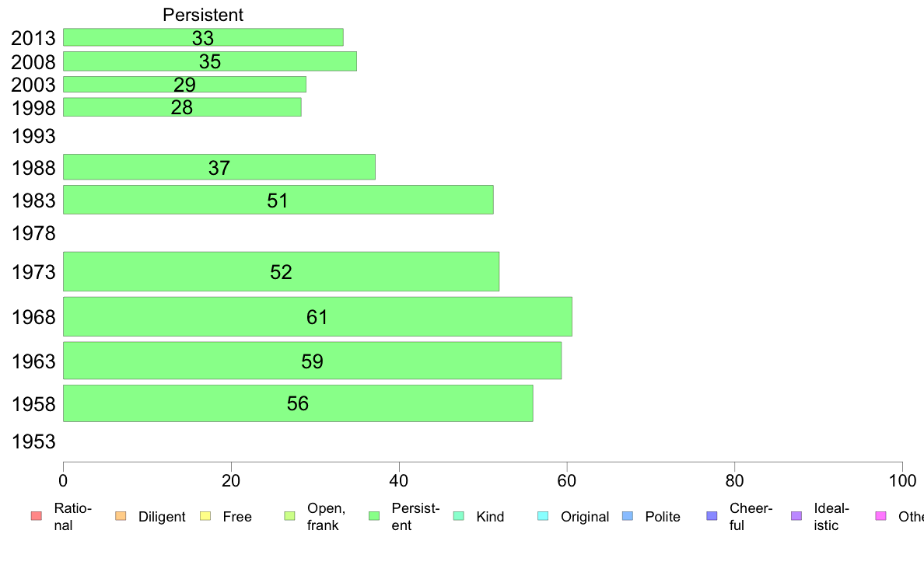Click the 1993 year label

click(x=33, y=136)
